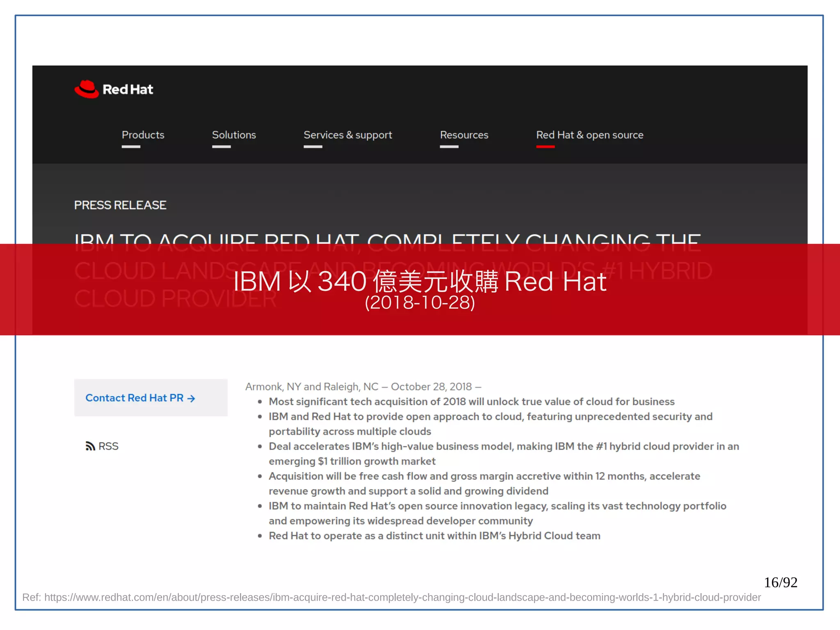Click the 'Most significant tech acquisition' bullet
840x630 pixels.
pyautogui.click(x=472, y=402)
